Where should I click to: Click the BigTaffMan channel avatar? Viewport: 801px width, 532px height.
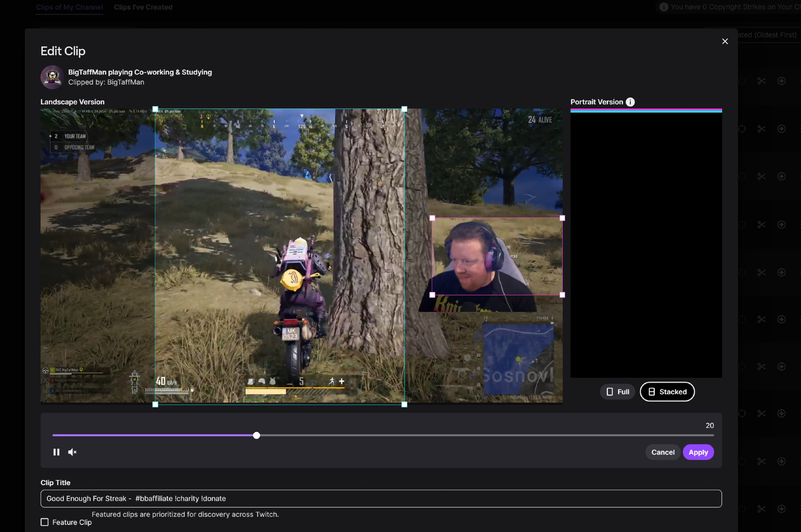point(52,77)
